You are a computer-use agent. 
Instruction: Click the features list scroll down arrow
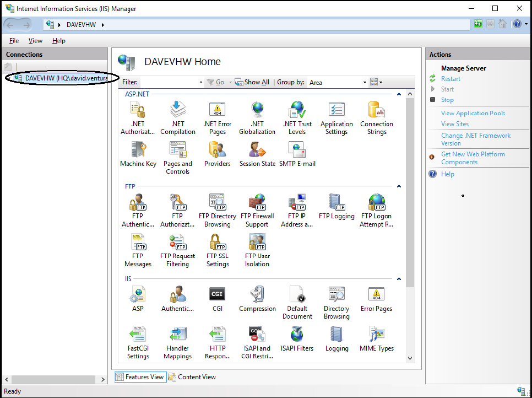point(410,358)
